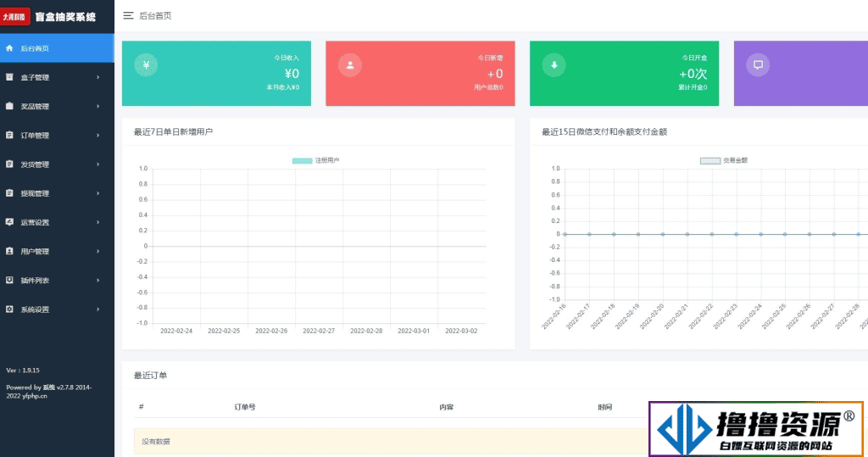Click the 2022-02-24 data point on payment chart
The image size is (868, 457).
click(760, 234)
